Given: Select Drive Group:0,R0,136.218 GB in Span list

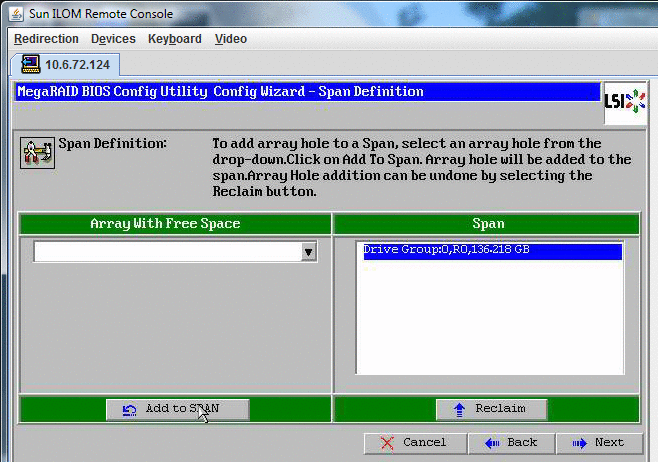Looking at the screenshot, I should tap(492, 251).
